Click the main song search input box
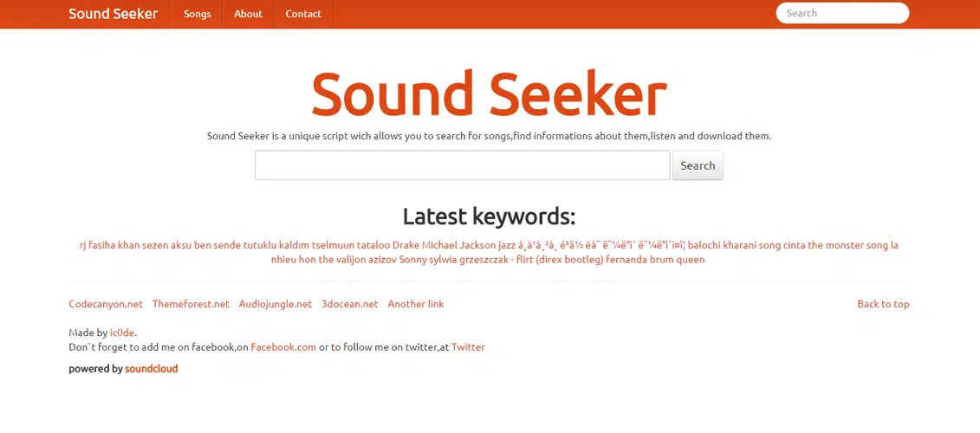Image resolution: width=980 pixels, height=433 pixels. click(462, 165)
